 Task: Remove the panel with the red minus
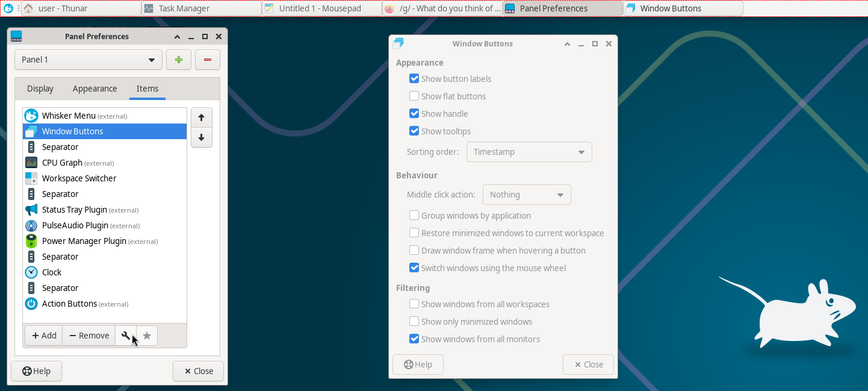click(208, 60)
